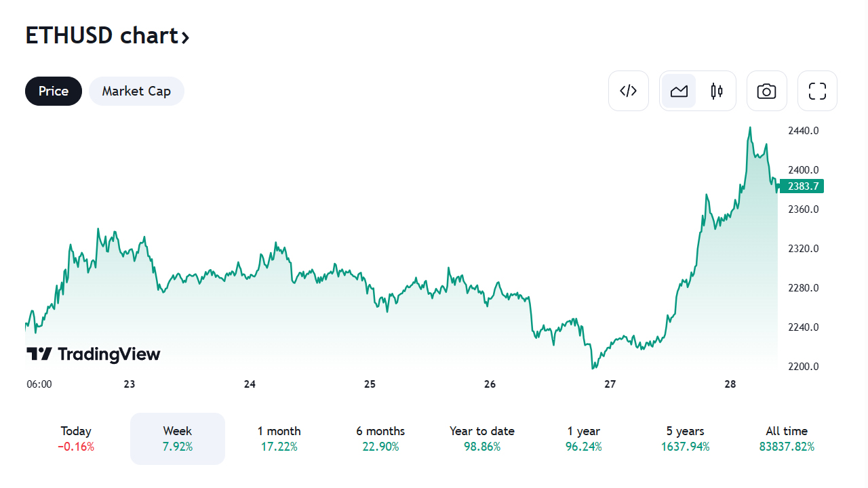The height and width of the screenshot is (488, 868).
Task: Select the Price toggle
Action: coord(54,91)
